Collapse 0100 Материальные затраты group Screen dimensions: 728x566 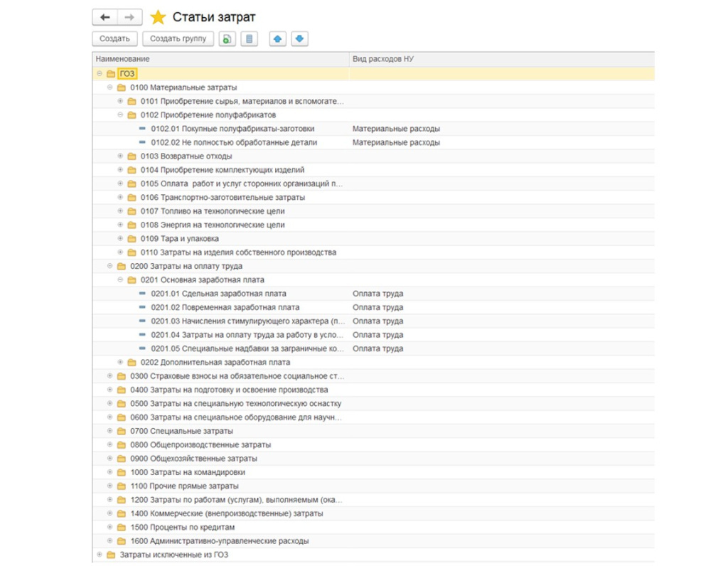109,87
